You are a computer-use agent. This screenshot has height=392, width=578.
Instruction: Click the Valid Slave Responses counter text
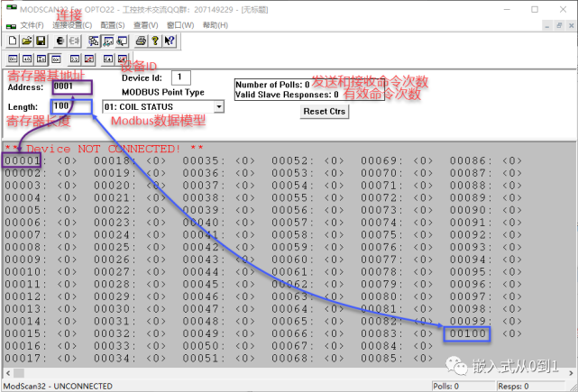click(287, 95)
